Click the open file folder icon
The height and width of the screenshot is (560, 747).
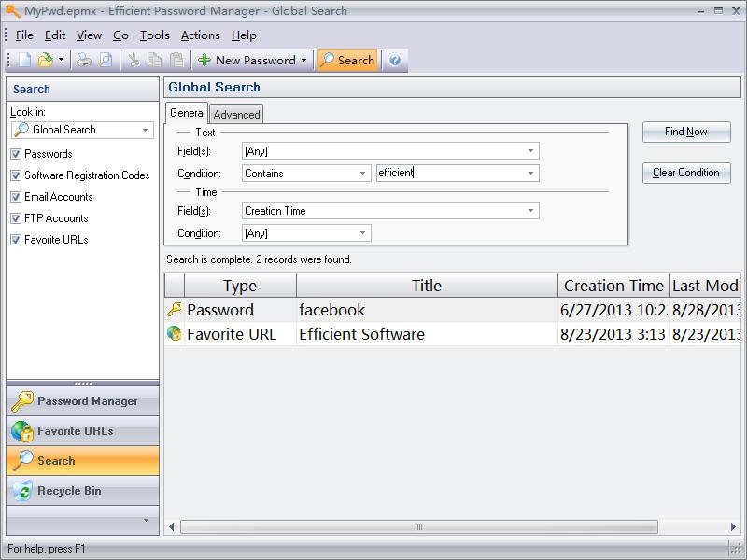[45, 61]
